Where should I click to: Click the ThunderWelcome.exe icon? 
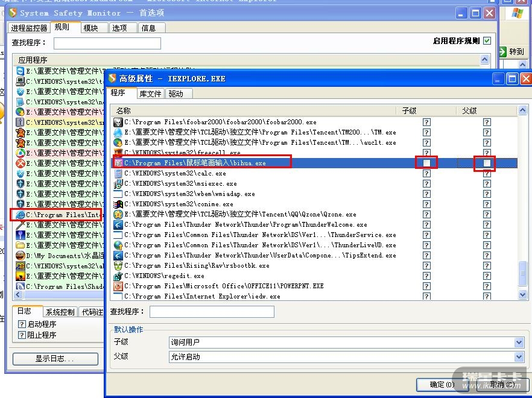click(x=118, y=224)
